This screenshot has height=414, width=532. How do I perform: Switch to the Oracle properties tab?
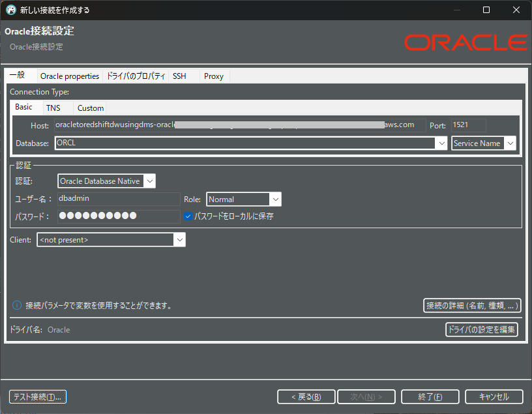pos(70,76)
